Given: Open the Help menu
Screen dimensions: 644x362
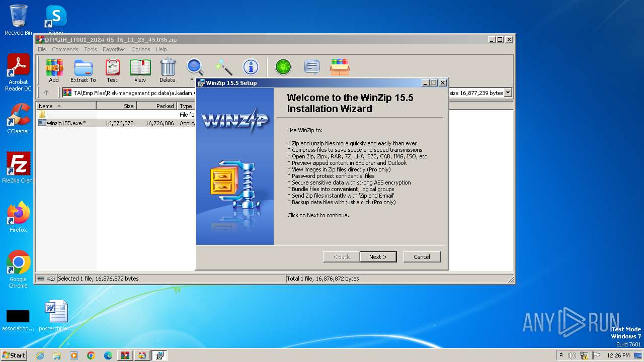Looking at the screenshot, I should [x=161, y=49].
